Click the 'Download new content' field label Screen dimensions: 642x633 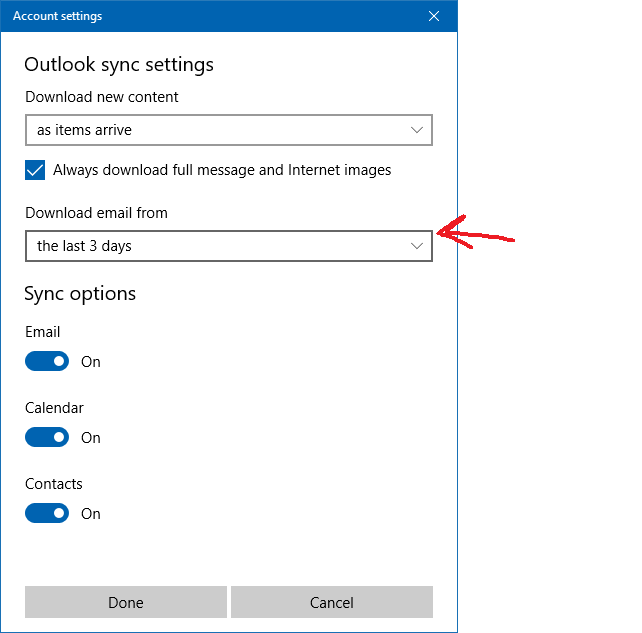click(102, 97)
